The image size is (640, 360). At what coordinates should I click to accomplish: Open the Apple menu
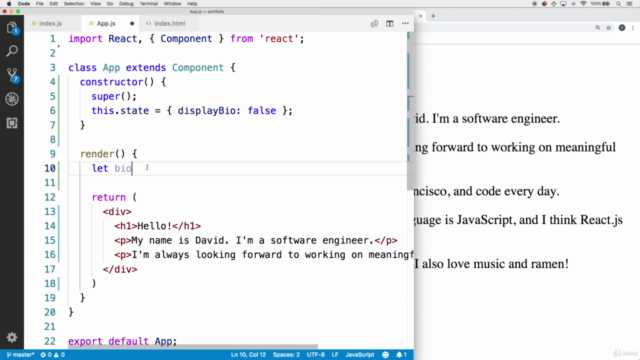[9, 4]
